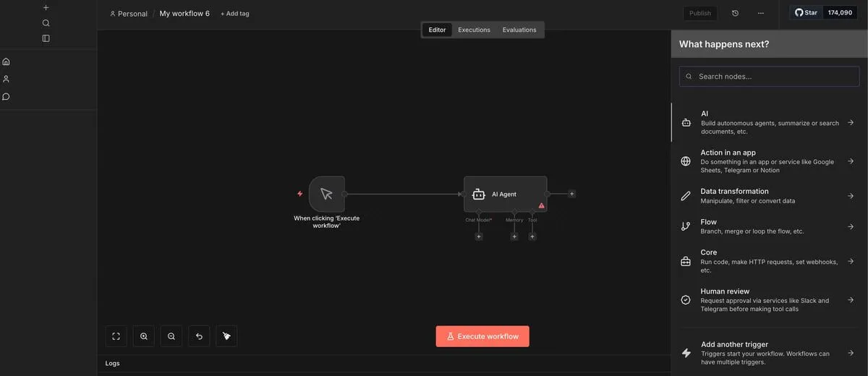
Task: Click the workflow history clock icon
Action: pos(736,13)
